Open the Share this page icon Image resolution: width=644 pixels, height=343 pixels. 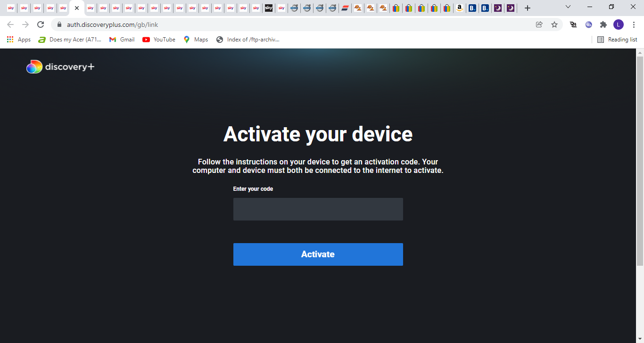pyautogui.click(x=539, y=24)
